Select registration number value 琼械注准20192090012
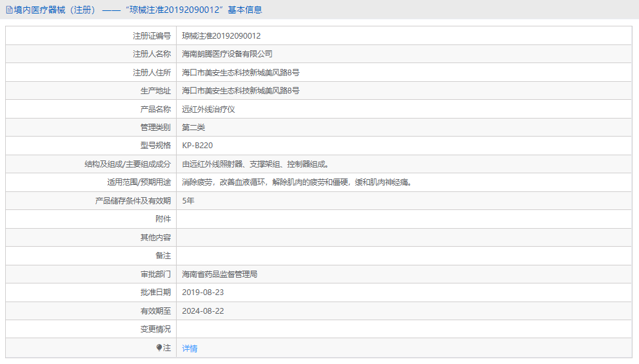This screenshot has width=639, height=364. tap(221, 36)
